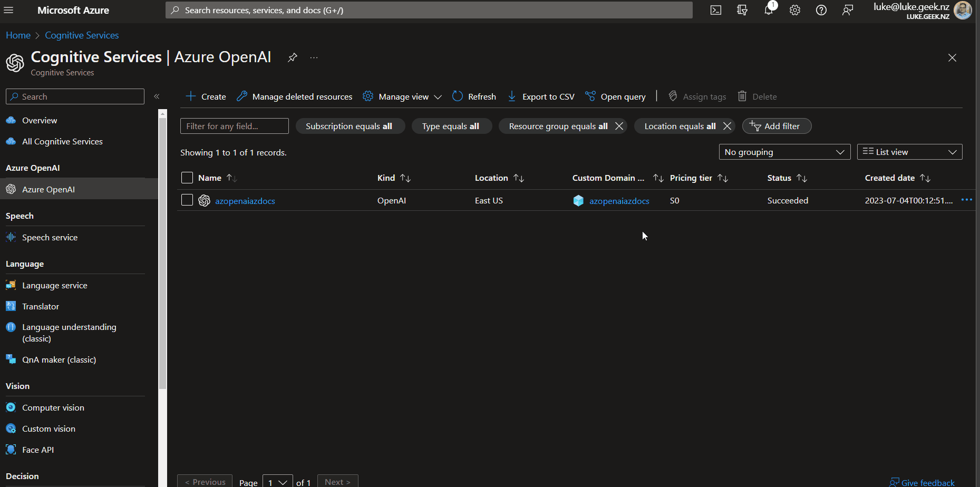Image resolution: width=980 pixels, height=487 pixels.
Task: Click the Previous page button
Action: coord(205,481)
